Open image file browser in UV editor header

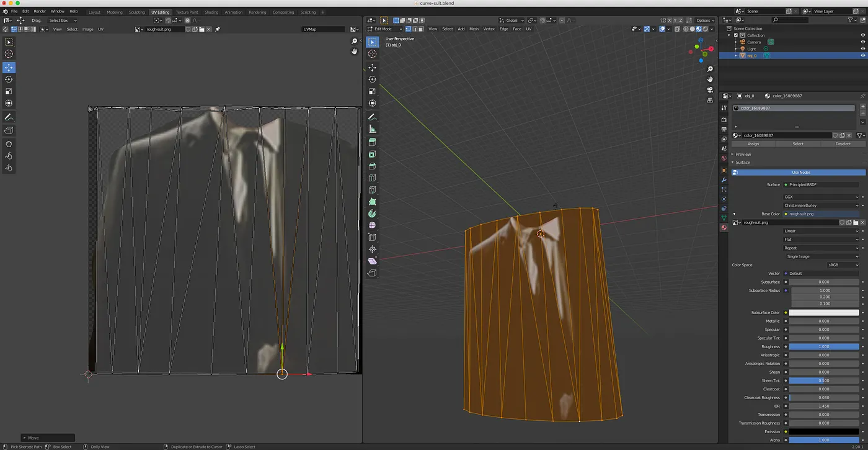click(201, 29)
